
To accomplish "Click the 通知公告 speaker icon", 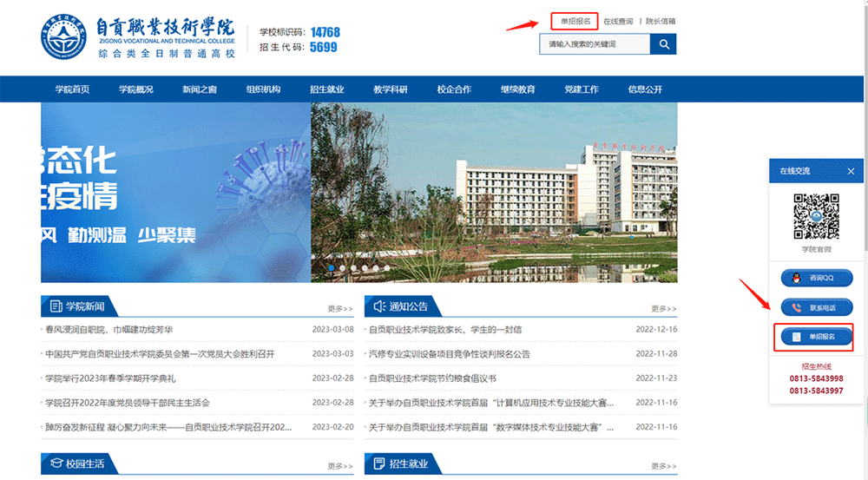I will pos(378,306).
